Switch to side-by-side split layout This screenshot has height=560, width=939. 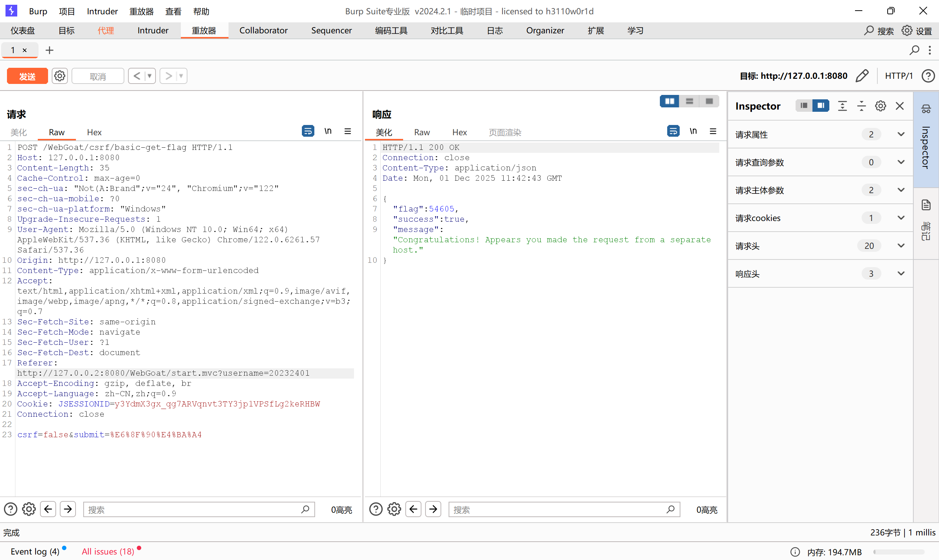pyautogui.click(x=669, y=101)
